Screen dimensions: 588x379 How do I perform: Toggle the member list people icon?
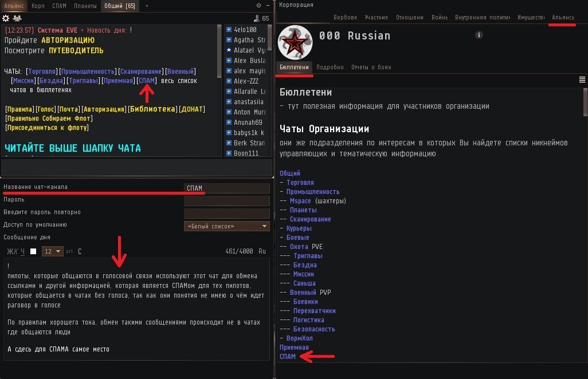coord(17,18)
